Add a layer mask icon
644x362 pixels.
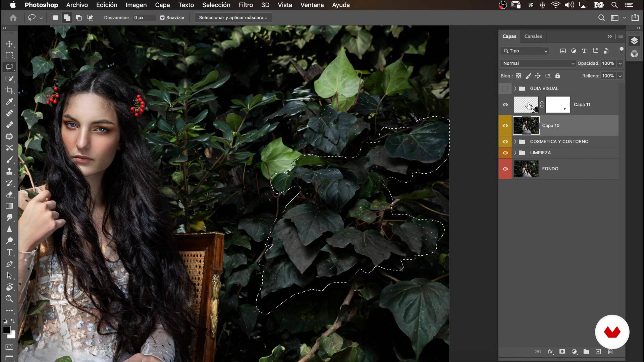pos(562,352)
